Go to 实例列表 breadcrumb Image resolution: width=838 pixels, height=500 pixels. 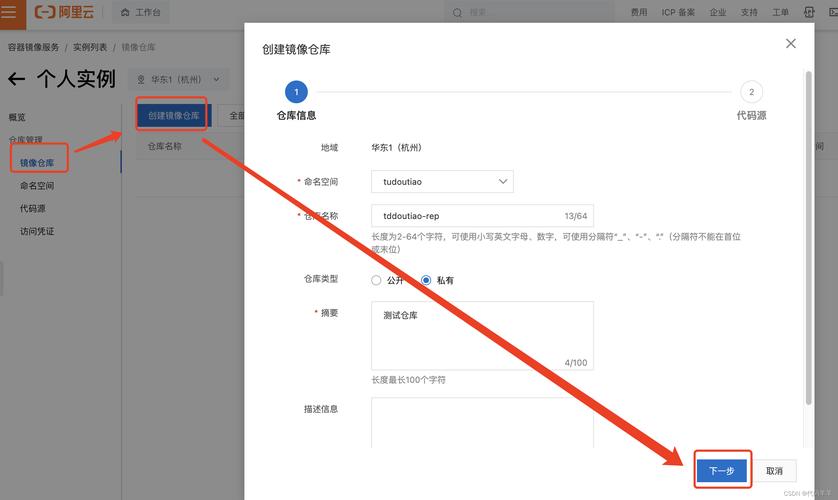[90, 47]
